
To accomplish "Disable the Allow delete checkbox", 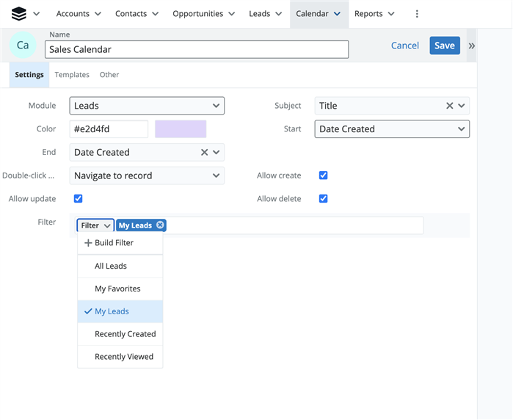I will [x=323, y=199].
